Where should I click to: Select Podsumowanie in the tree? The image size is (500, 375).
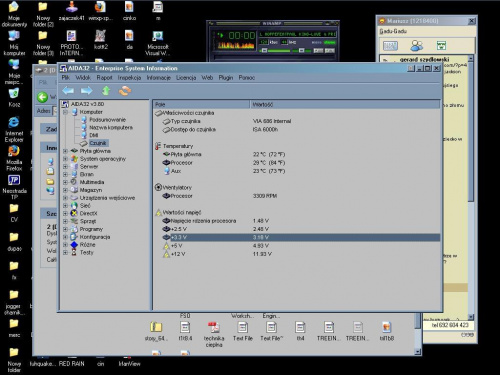(107, 120)
